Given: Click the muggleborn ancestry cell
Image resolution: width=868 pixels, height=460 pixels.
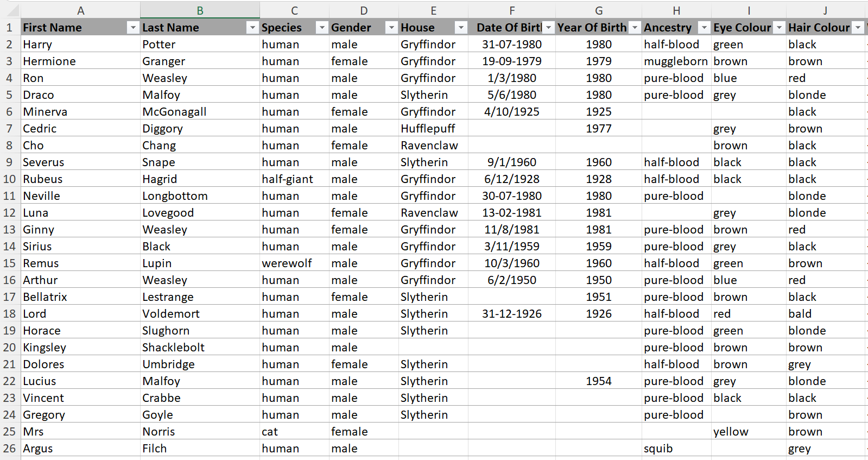Looking at the screenshot, I should 676,61.
